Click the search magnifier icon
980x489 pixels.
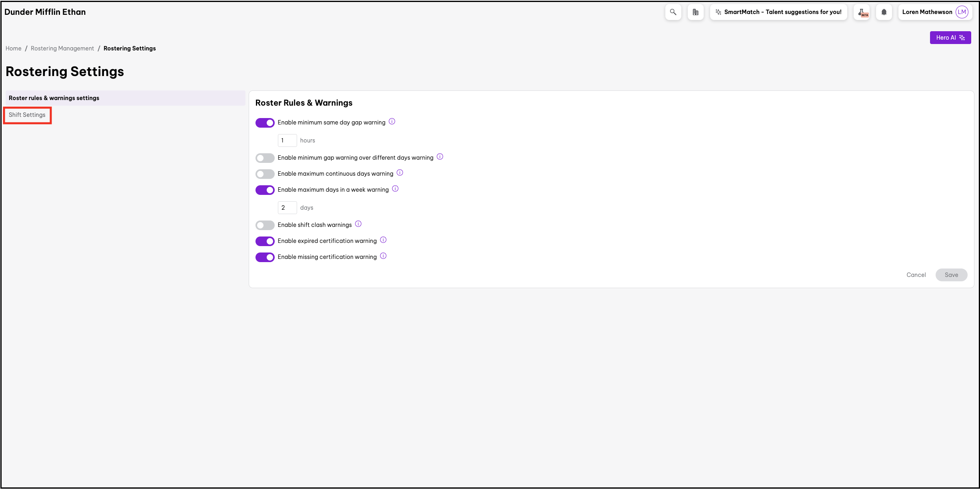[x=673, y=12]
